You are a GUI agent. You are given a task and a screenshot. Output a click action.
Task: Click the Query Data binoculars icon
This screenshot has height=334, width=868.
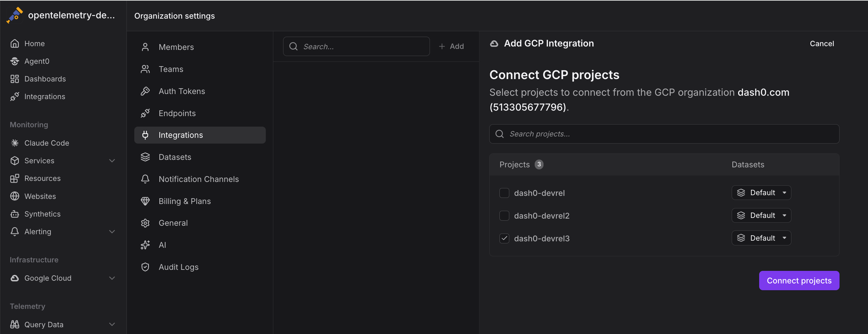[x=15, y=324]
